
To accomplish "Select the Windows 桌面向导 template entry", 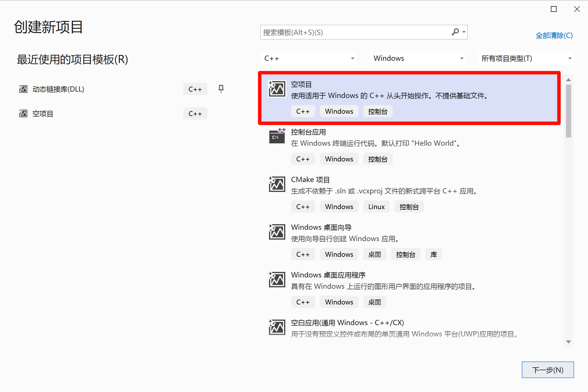I will (x=321, y=227).
